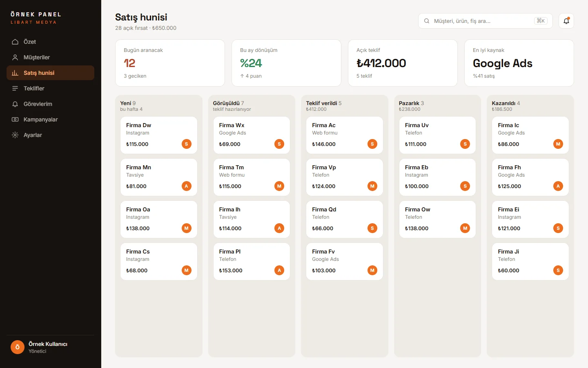Open the Bugün aranacak stat card
This screenshot has width=588, height=368.
170,63
